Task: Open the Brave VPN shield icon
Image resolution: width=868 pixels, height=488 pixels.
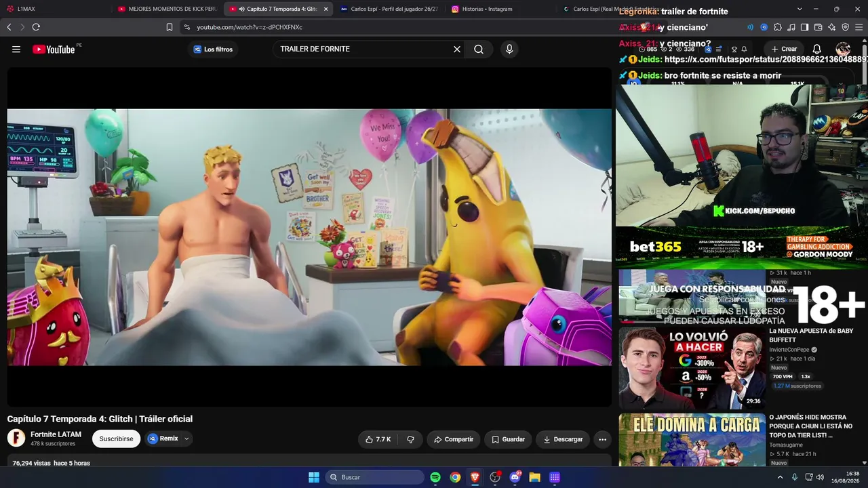Action: click(x=845, y=27)
